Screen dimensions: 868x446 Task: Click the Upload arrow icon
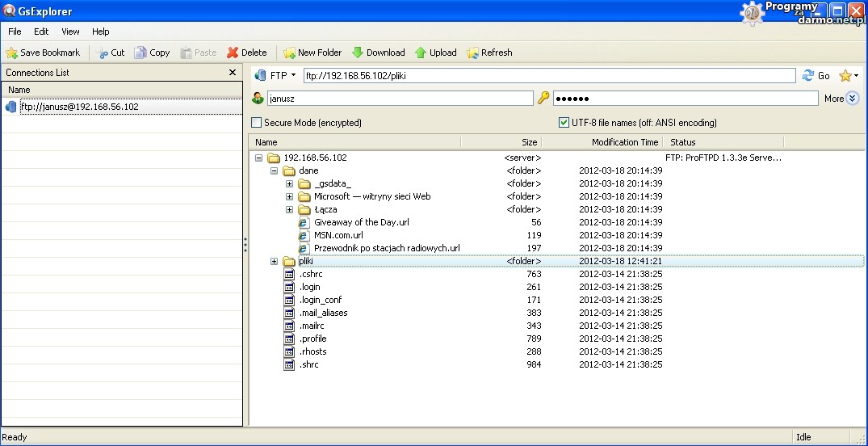[421, 53]
